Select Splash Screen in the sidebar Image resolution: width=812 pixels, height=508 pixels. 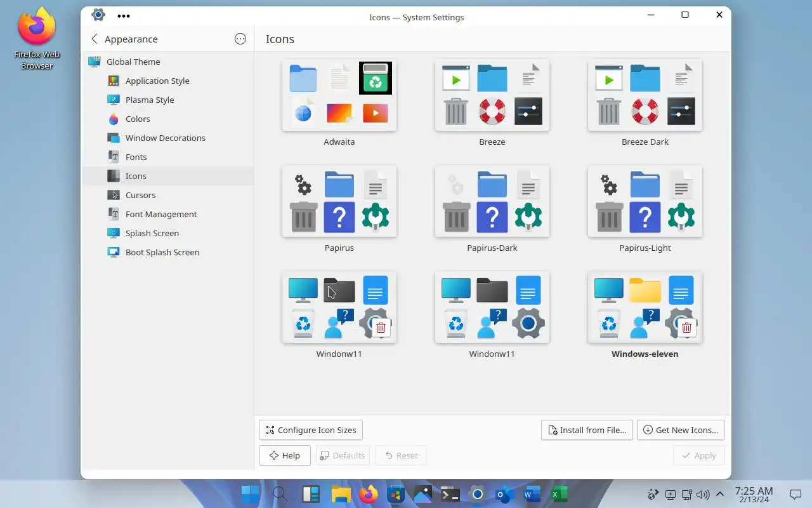point(168,233)
